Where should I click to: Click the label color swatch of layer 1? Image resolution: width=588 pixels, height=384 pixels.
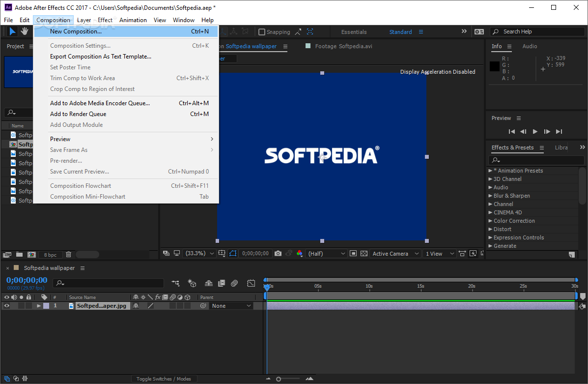pos(46,306)
